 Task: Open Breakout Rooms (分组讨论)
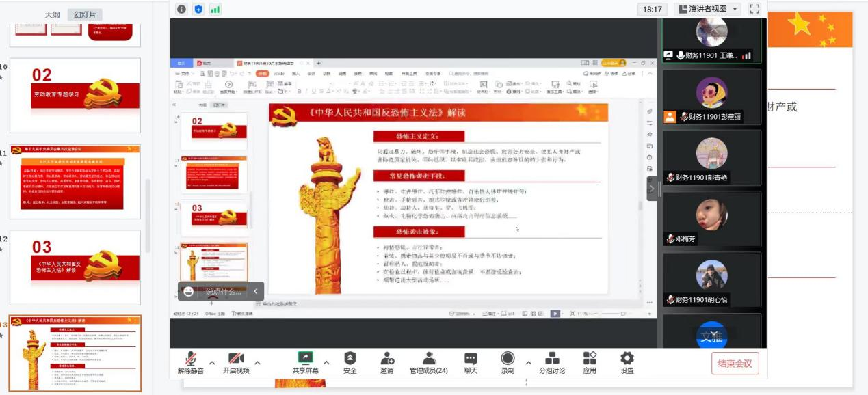(552, 362)
